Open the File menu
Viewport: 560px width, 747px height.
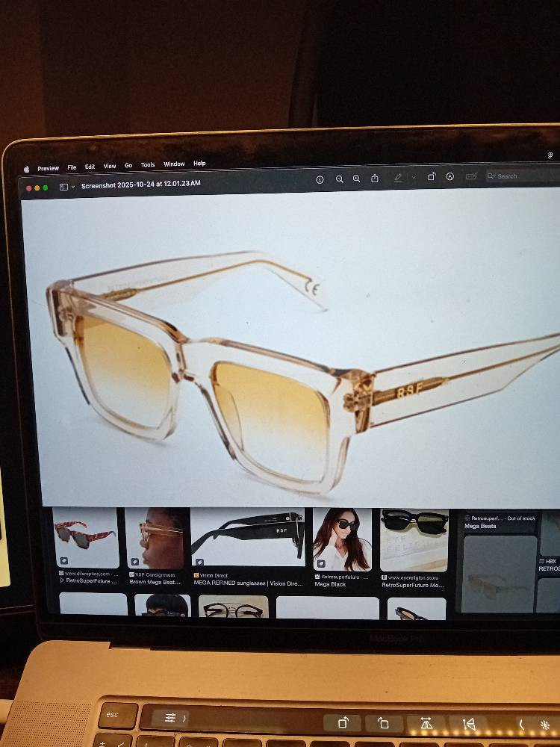coord(72,167)
